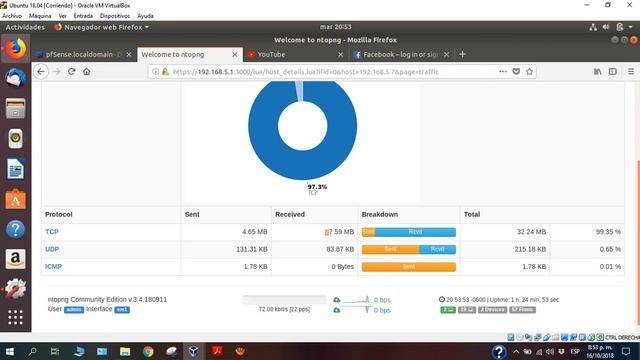Show hidden Windows tray icons chevron
640x360 pixels.
516,351
